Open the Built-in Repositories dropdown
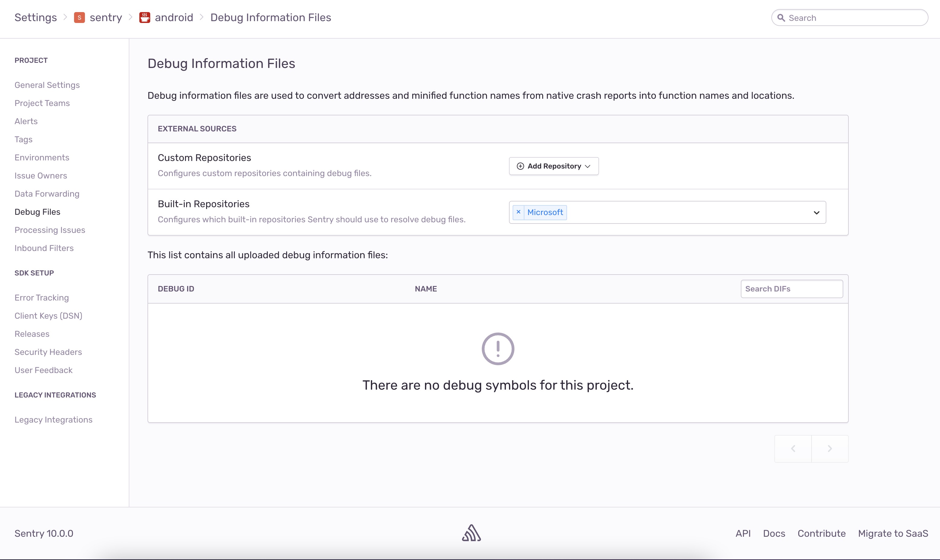 [x=817, y=212]
